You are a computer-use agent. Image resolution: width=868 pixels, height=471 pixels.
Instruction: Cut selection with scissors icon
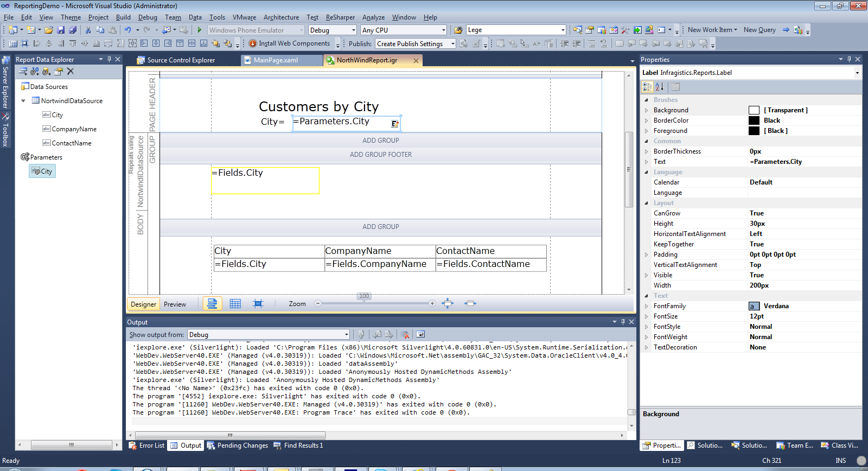(x=88, y=30)
